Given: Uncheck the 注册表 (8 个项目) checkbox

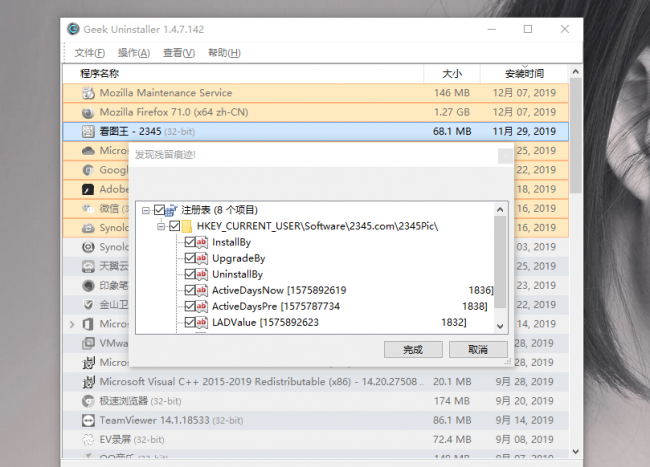Looking at the screenshot, I should (159, 210).
